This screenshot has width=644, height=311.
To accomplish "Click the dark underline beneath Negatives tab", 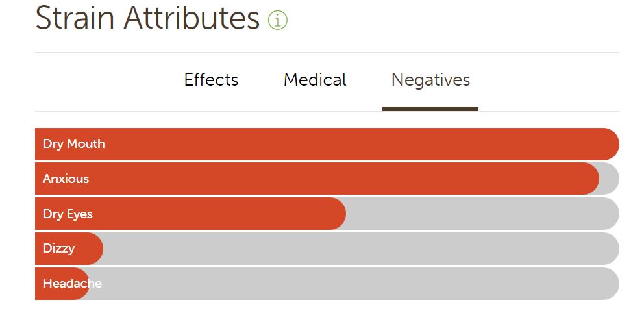I will click(430, 109).
